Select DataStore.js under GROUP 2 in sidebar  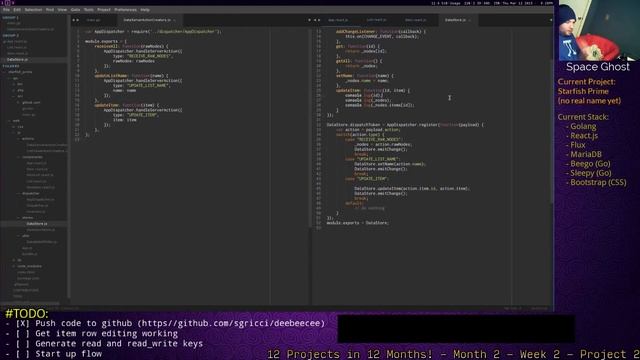coord(18,60)
